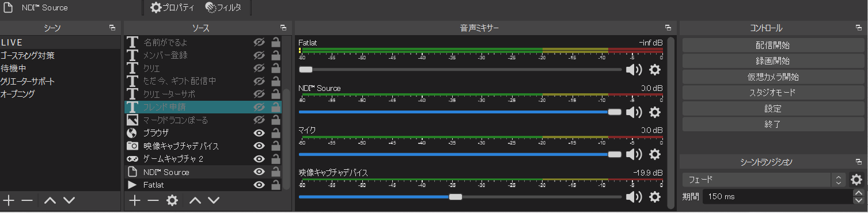Mute the Fatlat audio channel
868x213 pixels.
(x=634, y=70)
